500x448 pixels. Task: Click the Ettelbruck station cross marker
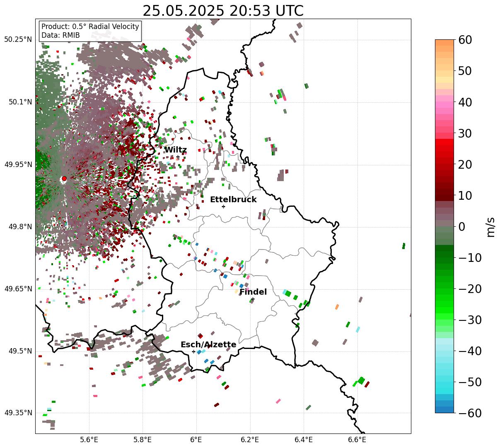pos(223,206)
